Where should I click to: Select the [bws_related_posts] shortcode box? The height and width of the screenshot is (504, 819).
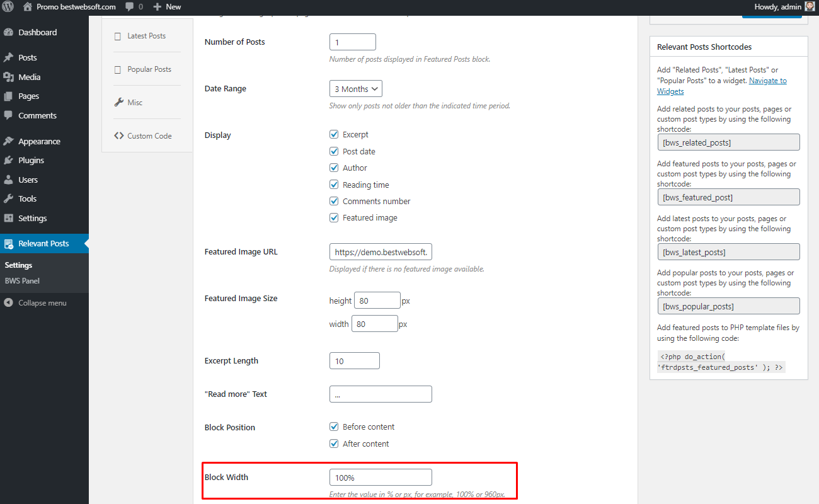(x=728, y=142)
